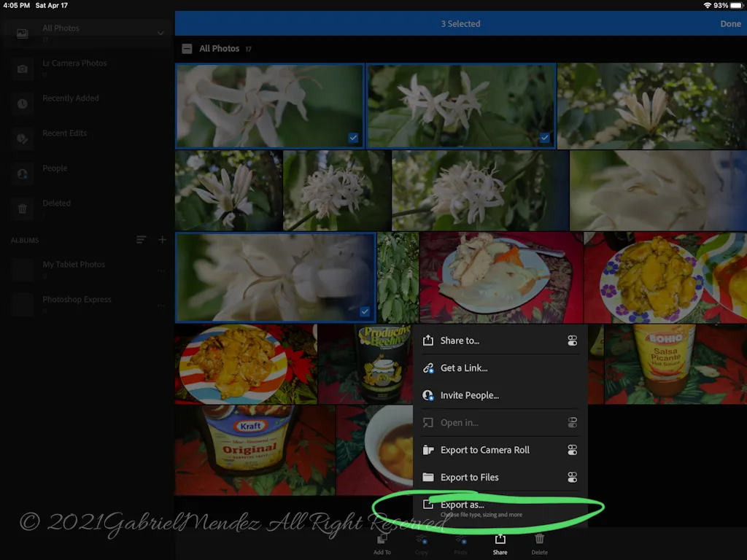Click the Get a Link chain icon
The image size is (747, 560).
428,368
